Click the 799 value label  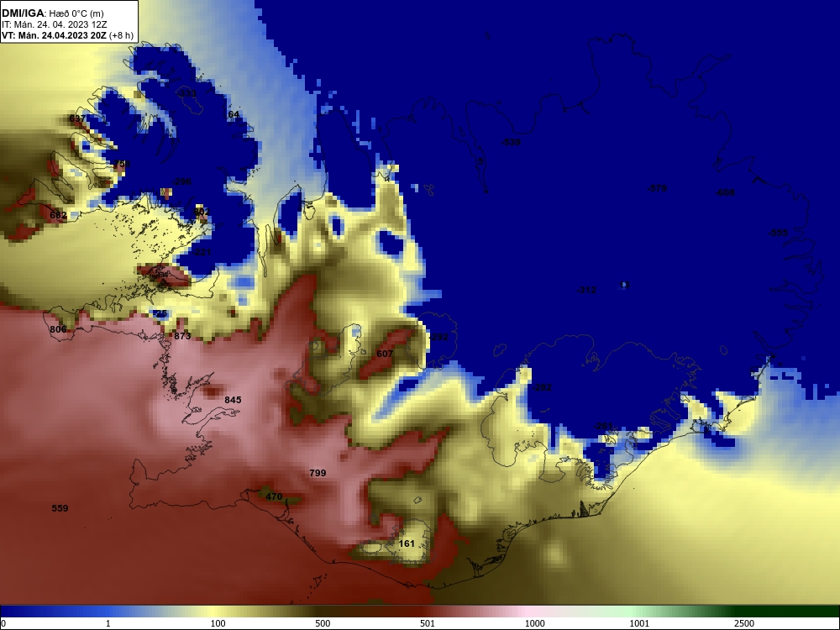pyautogui.click(x=318, y=473)
